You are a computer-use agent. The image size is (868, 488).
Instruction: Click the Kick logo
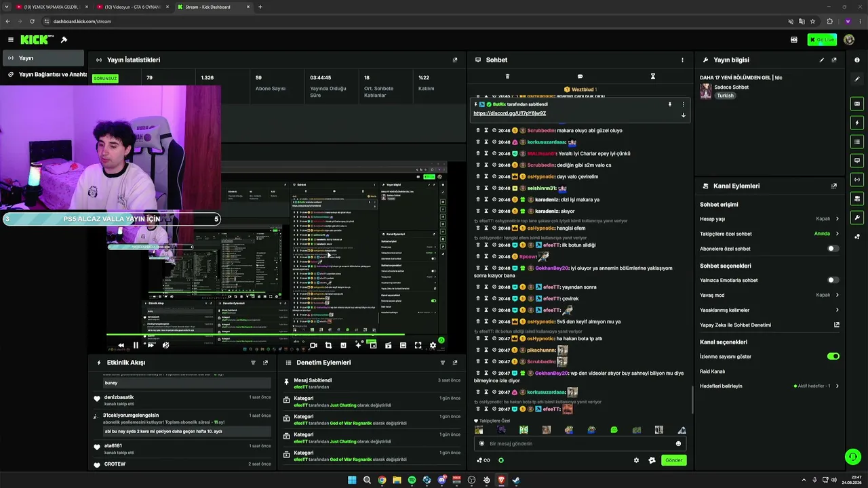click(37, 40)
